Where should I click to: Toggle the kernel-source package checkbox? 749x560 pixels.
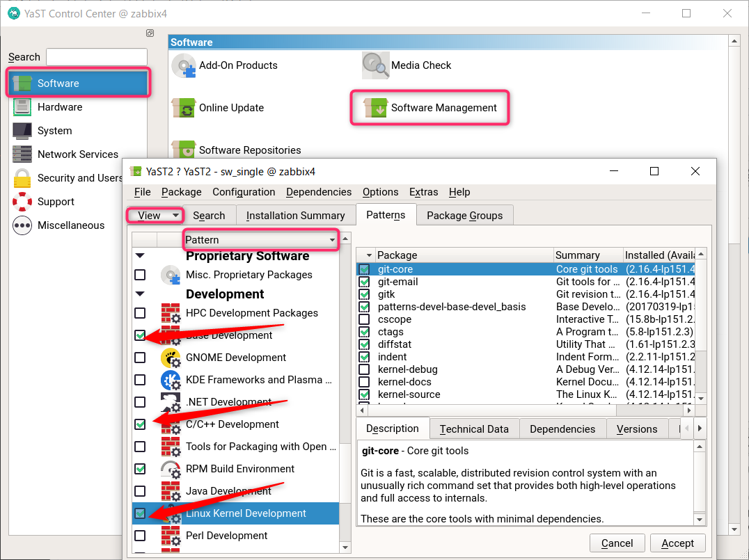pos(365,394)
